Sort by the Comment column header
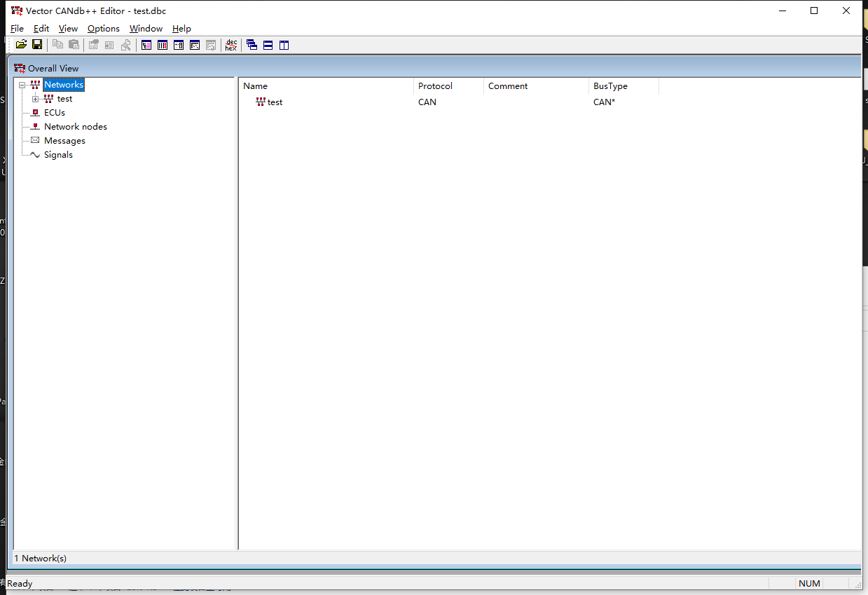The width and height of the screenshot is (868, 595). click(536, 86)
